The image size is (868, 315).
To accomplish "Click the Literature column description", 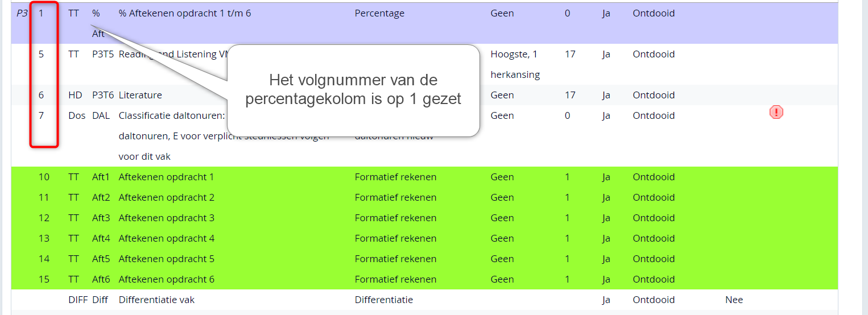I will coord(140,95).
